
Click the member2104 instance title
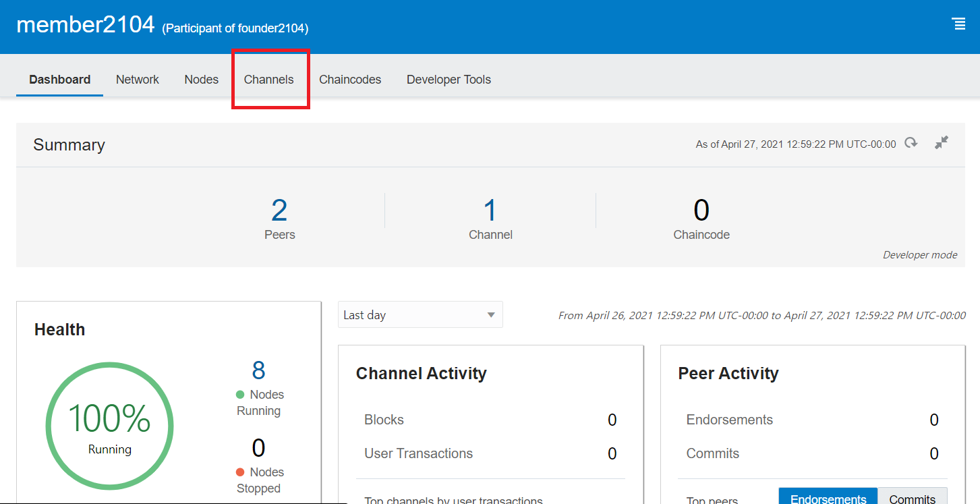(86, 25)
